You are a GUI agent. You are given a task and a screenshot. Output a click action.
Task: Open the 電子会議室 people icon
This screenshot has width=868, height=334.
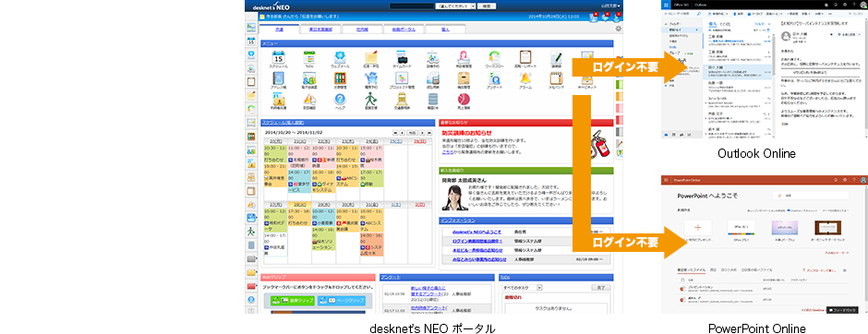point(309,78)
